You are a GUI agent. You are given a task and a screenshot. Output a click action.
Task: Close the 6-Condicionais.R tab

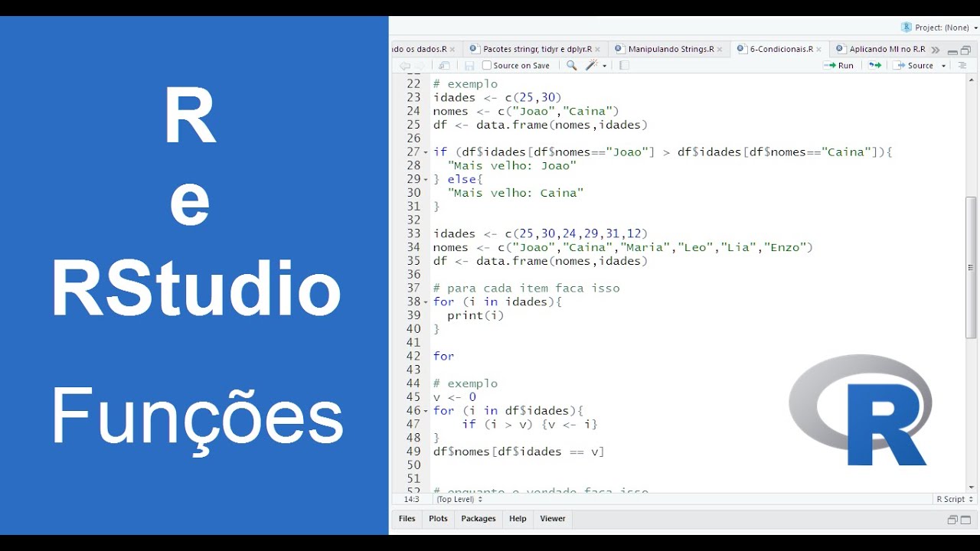coord(819,49)
